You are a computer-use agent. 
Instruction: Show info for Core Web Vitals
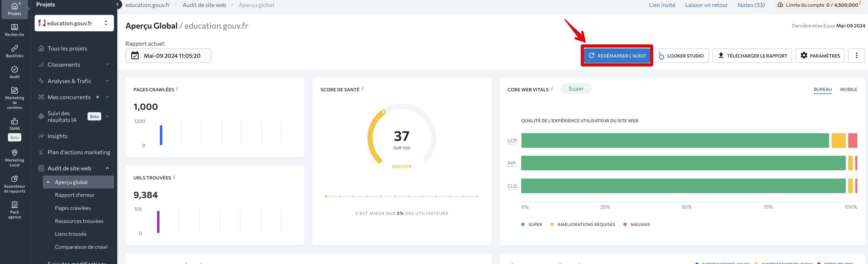[552, 89]
